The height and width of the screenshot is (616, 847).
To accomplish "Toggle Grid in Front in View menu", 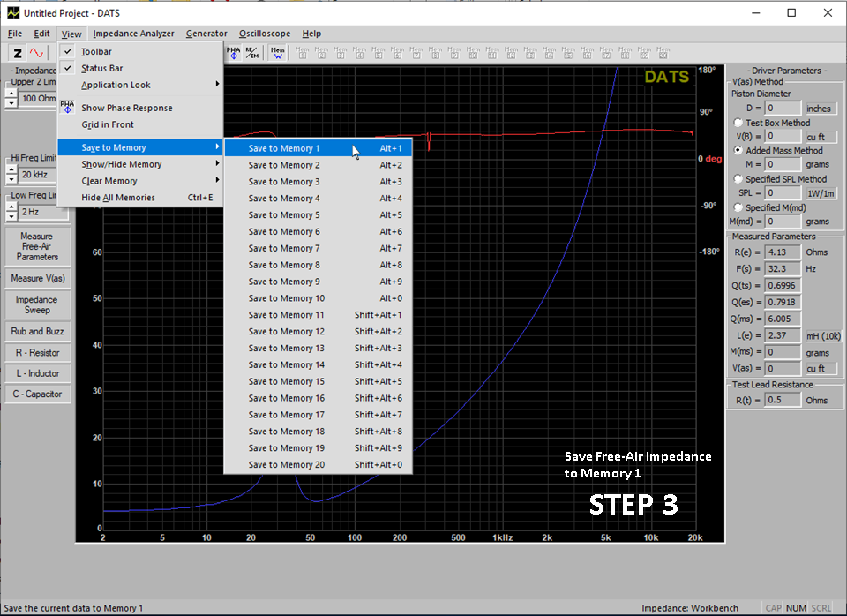I will point(140,124).
